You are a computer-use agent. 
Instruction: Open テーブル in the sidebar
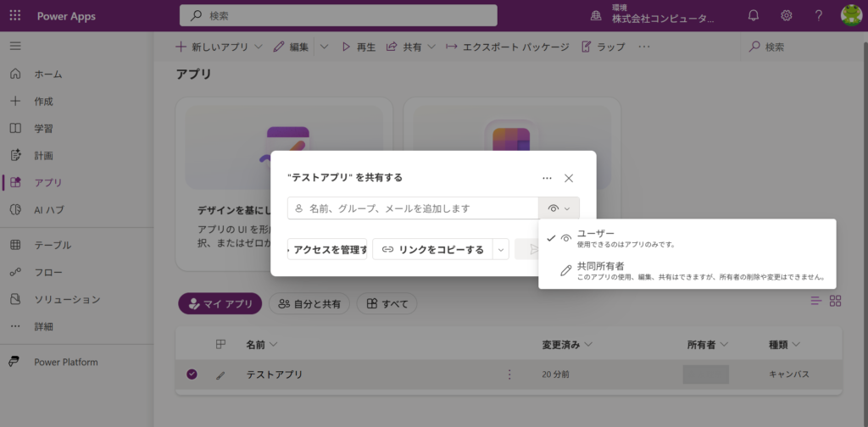[41, 245]
